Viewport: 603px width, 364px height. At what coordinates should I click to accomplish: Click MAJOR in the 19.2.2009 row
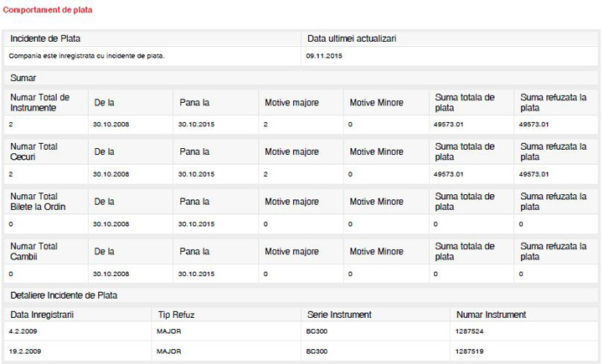(x=169, y=351)
